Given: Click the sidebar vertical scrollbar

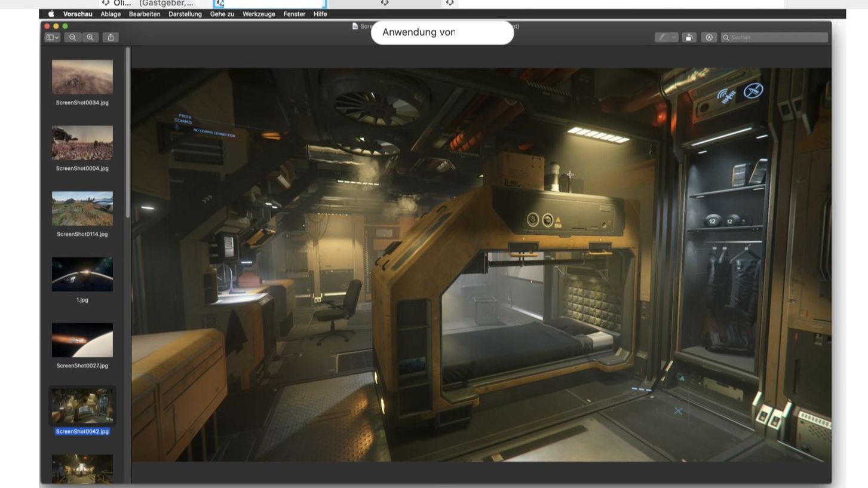Looking at the screenshot, I should [127, 133].
